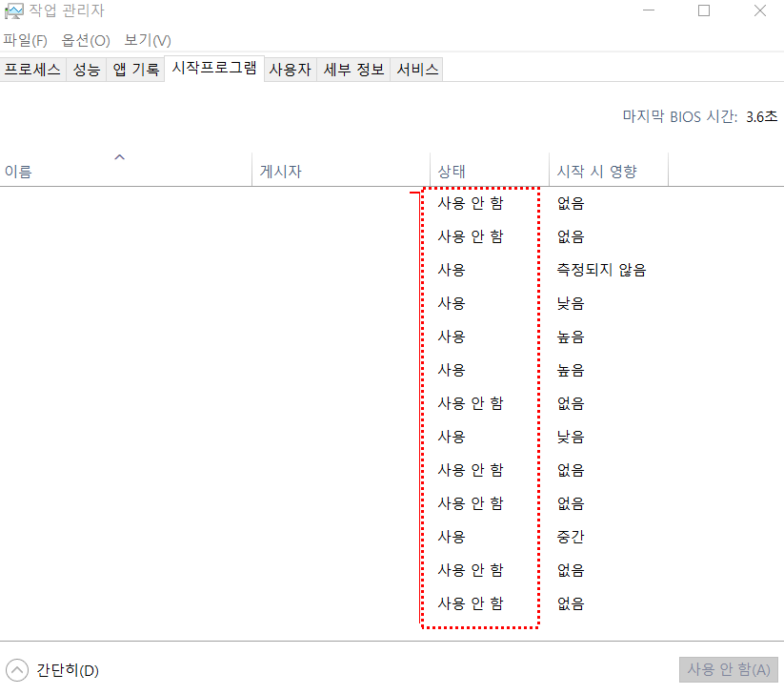Select 사용 status in the 측정되지 않음 row
The image size is (784, 694).
coord(452,270)
